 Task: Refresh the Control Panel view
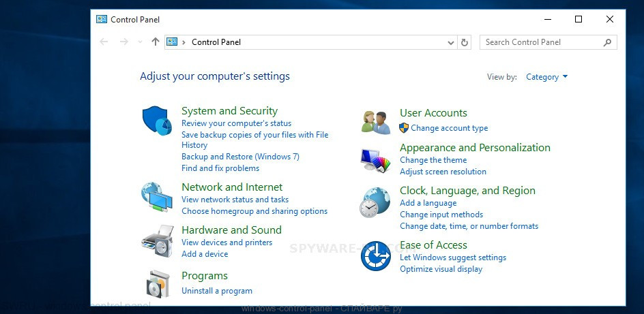(465, 42)
